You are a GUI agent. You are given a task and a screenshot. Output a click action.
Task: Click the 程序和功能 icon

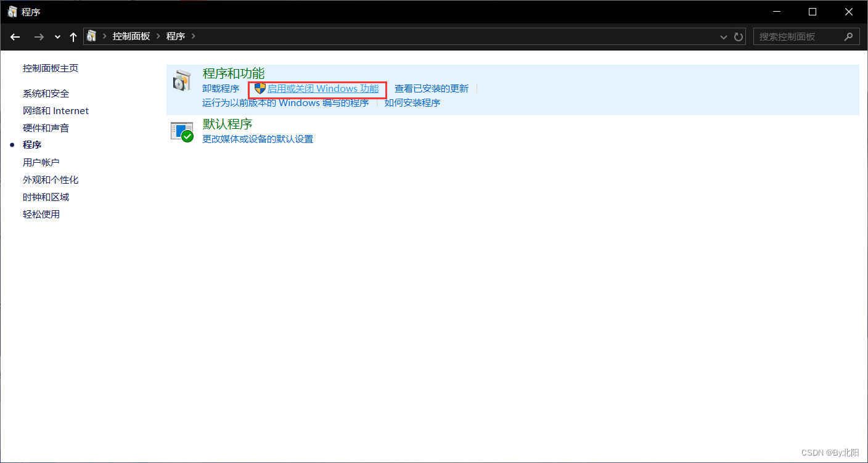(x=182, y=81)
